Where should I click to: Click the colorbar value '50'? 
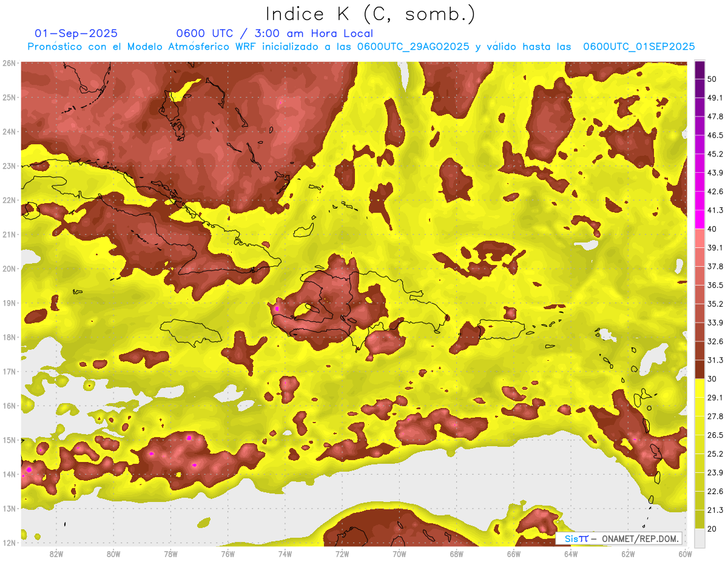(x=712, y=79)
